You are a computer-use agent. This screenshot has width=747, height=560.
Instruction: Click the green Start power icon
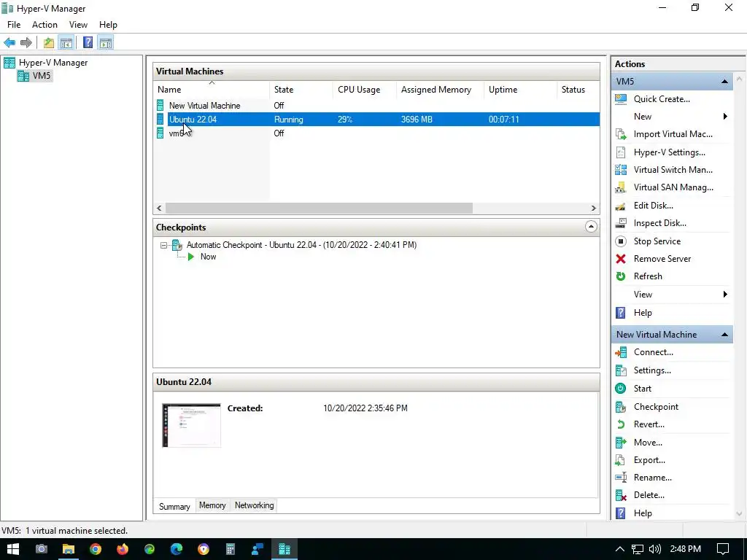620,389
